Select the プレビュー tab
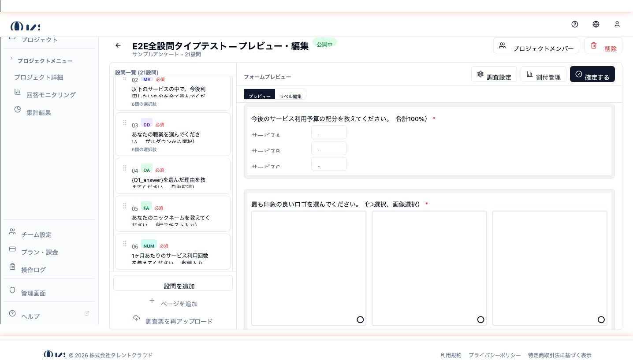This screenshot has height=364, width=633. pyautogui.click(x=260, y=95)
